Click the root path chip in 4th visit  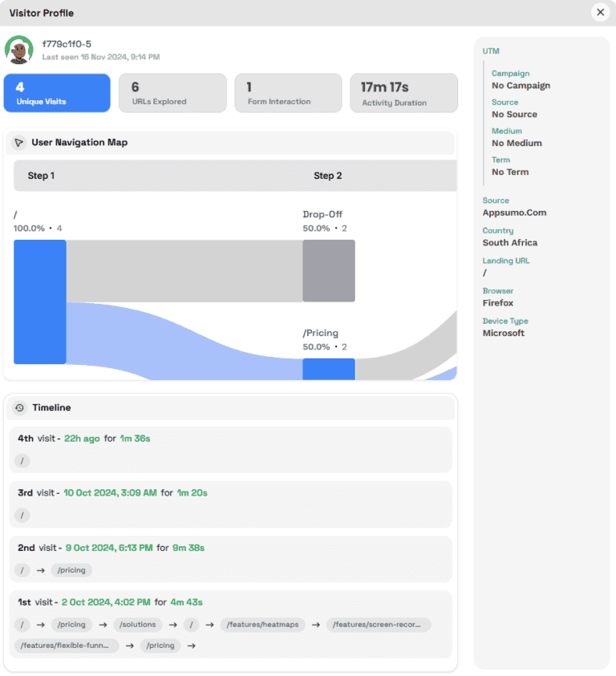pos(22,461)
